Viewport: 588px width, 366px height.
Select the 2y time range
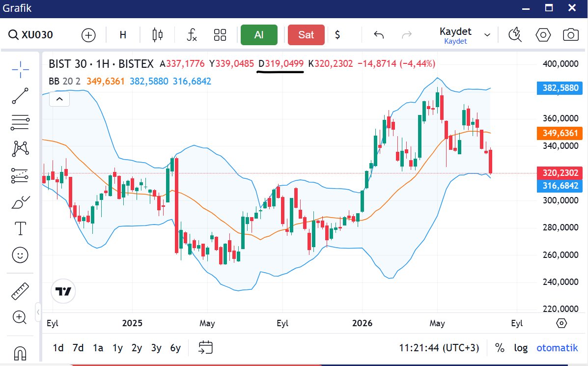coord(137,348)
